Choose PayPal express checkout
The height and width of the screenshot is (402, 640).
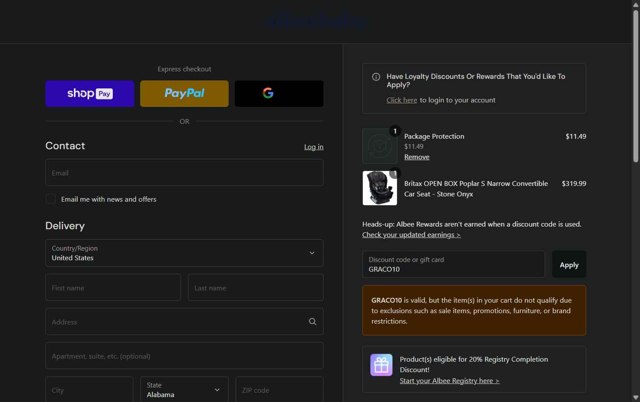click(x=184, y=93)
